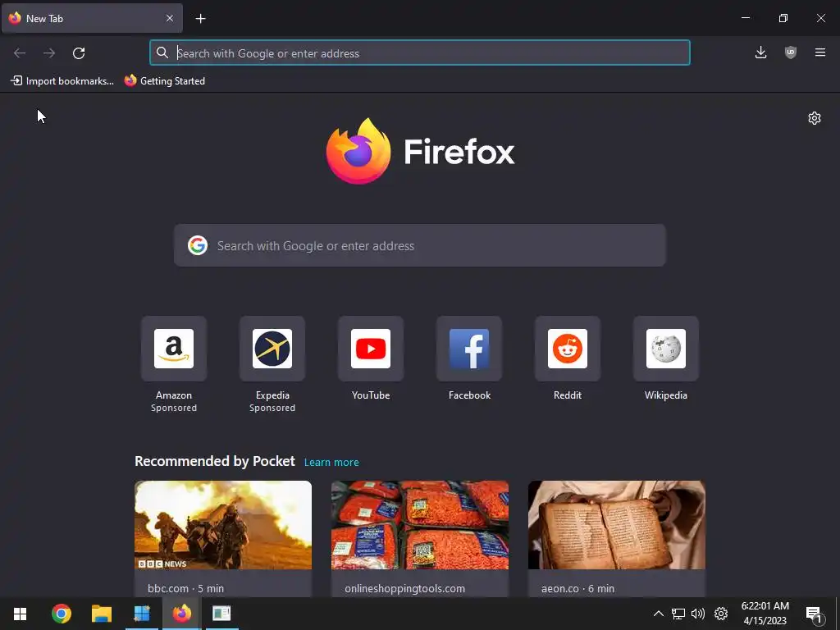Switch to Firefox taskbar icon
840x630 pixels.
[181, 614]
